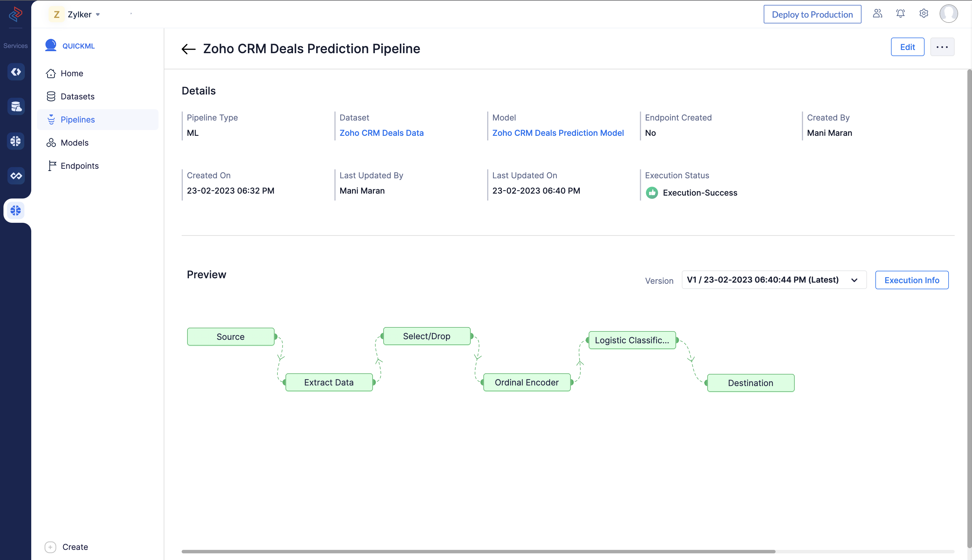Open Models in the sidebar
This screenshot has height=560, width=972.
[74, 143]
